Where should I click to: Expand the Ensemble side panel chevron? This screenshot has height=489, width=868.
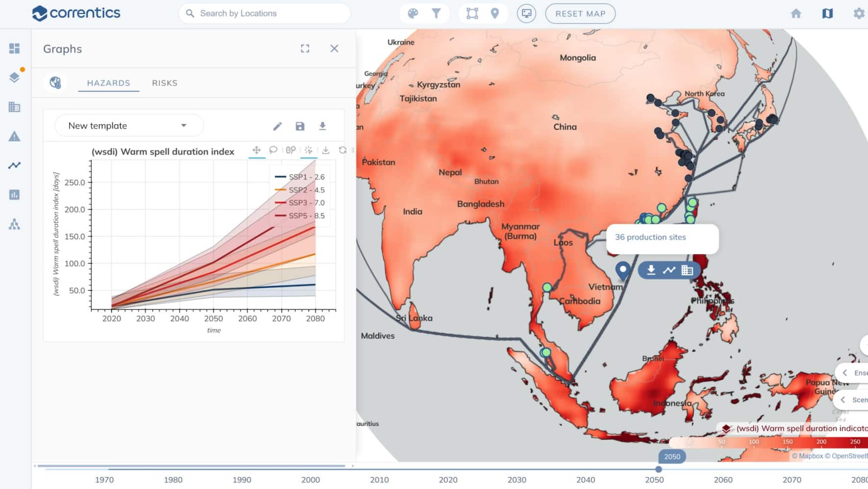(845, 373)
